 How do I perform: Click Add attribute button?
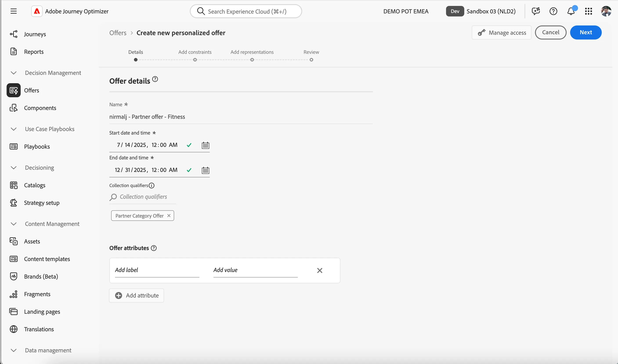click(x=136, y=295)
